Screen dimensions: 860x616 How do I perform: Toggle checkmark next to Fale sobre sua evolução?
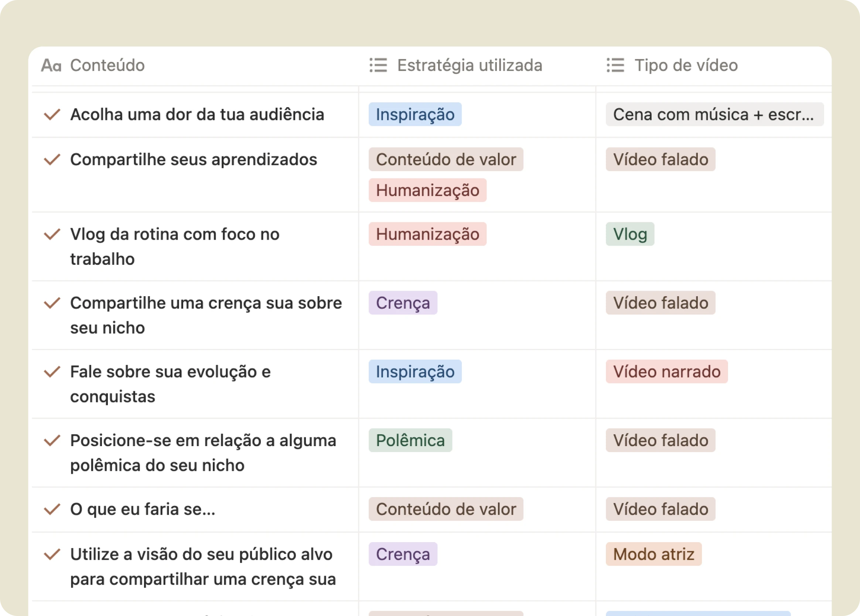[52, 372]
